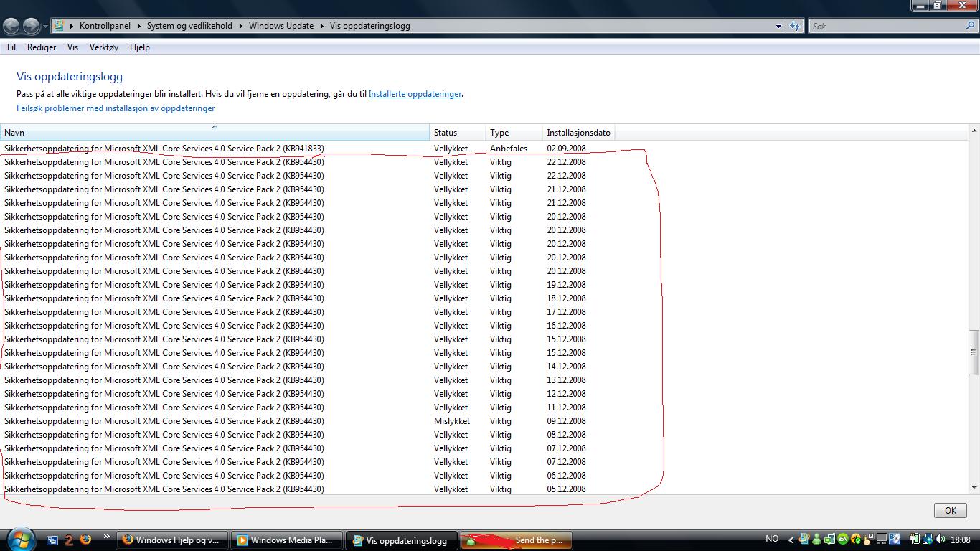Select the KB941833 update row
Viewport: 980px width, 551px height.
[x=307, y=149]
